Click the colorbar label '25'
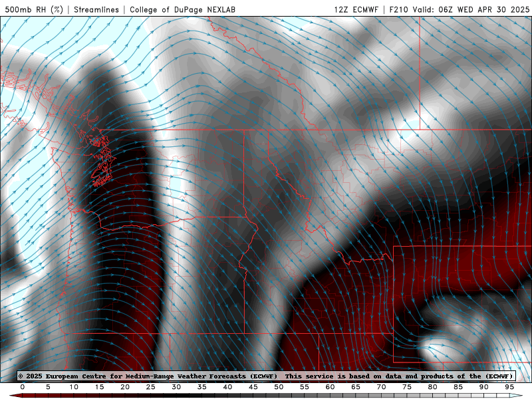Image resolution: width=532 pixels, height=399 pixels. tap(151, 387)
